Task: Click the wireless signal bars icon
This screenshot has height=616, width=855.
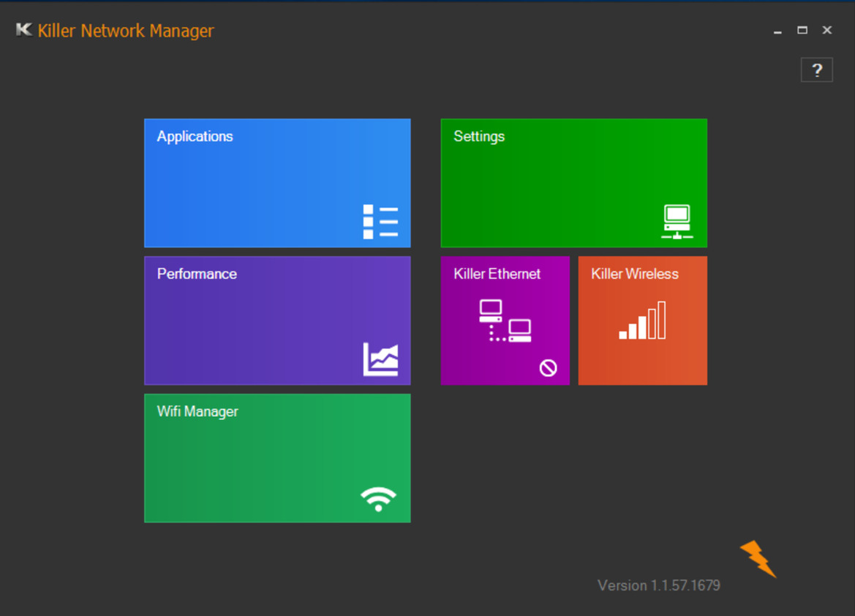Action: click(x=642, y=320)
